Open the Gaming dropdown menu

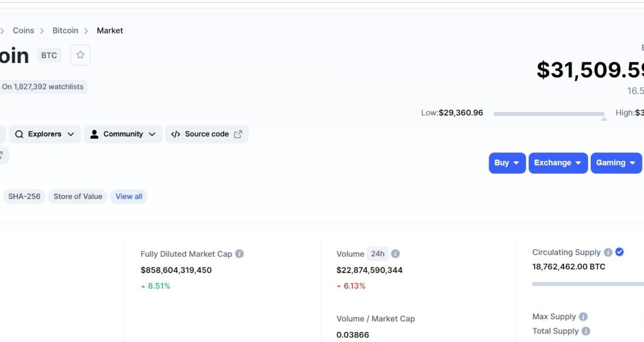point(616,163)
